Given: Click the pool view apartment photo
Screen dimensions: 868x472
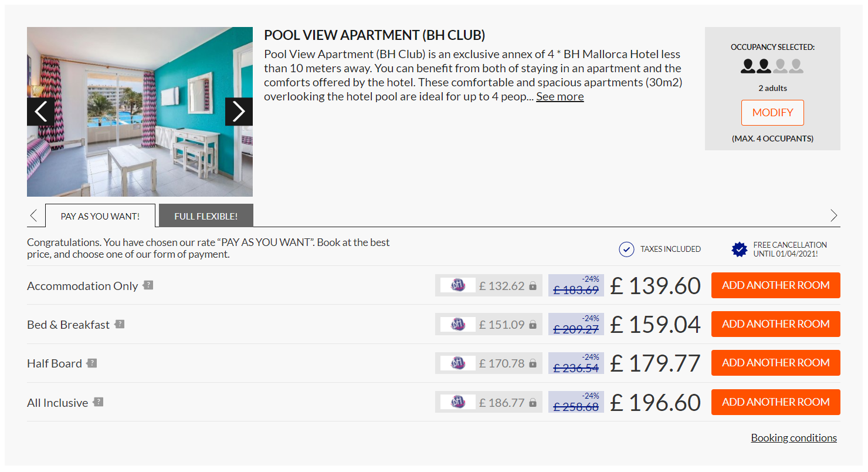Looking at the screenshot, I should pos(140,112).
